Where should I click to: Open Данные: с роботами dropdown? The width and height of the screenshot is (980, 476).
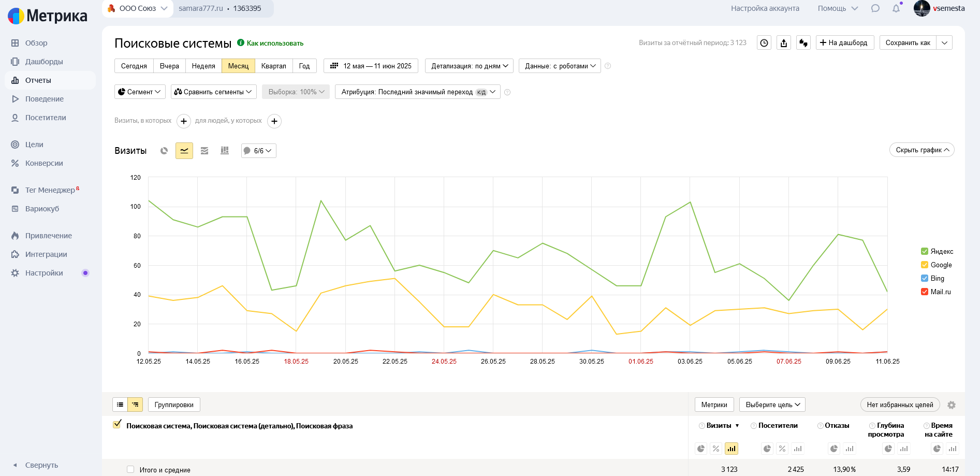[x=560, y=66]
